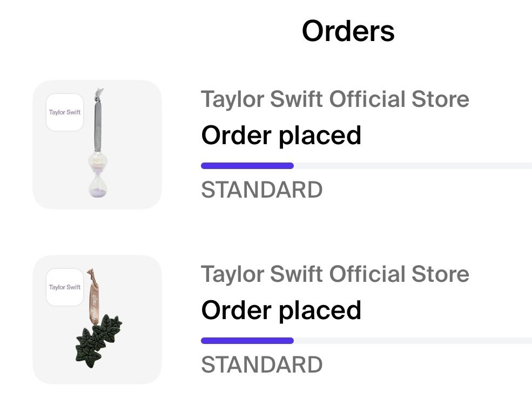The height and width of the screenshot is (419, 532).
Task: Click grey unfilled progress track of first order
Action: pyautogui.click(x=413, y=166)
